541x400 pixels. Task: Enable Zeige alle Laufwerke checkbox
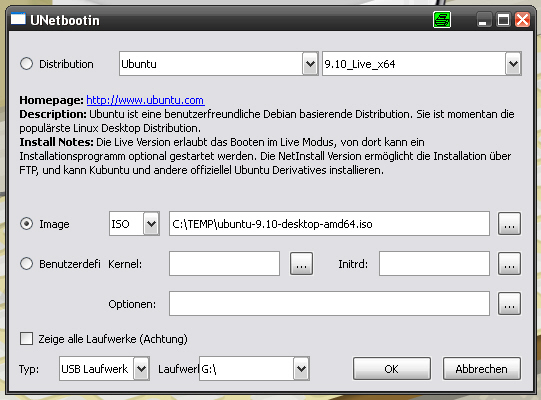pyautogui.click(x=27, y=339)
